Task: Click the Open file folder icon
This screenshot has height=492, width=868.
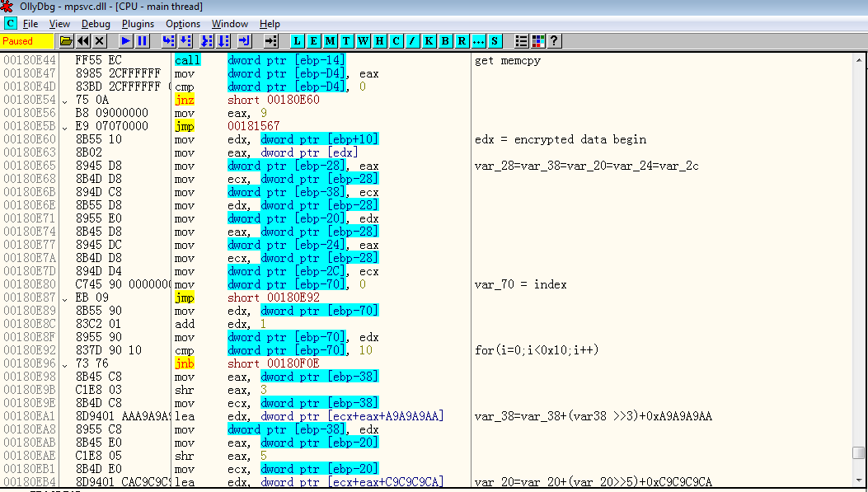Action: point(66,40)
